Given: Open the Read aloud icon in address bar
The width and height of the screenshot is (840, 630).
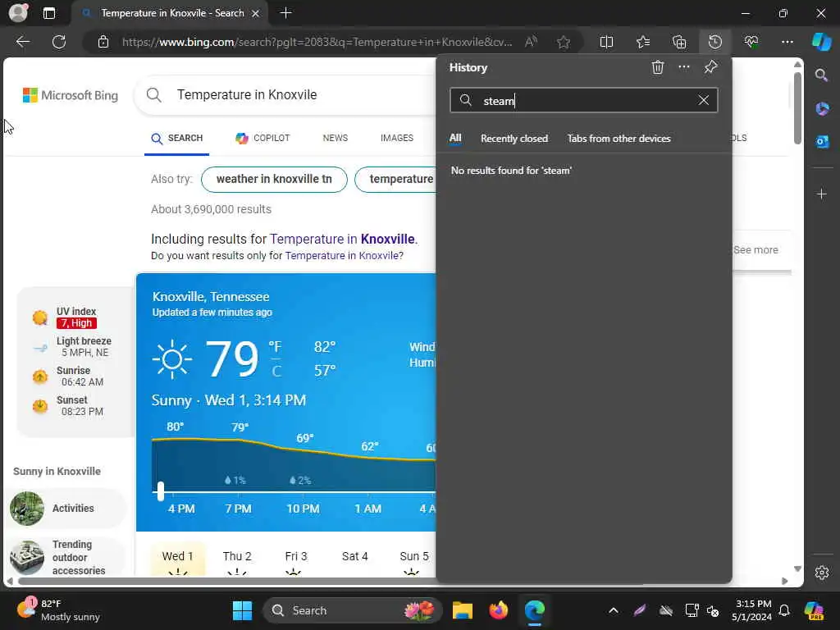Looking at the screenshot, I should (x=531, y=42).
